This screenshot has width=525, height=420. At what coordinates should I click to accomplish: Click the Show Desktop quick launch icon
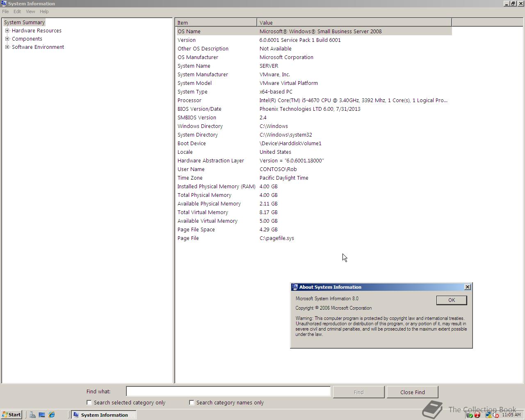pos(42,415)
